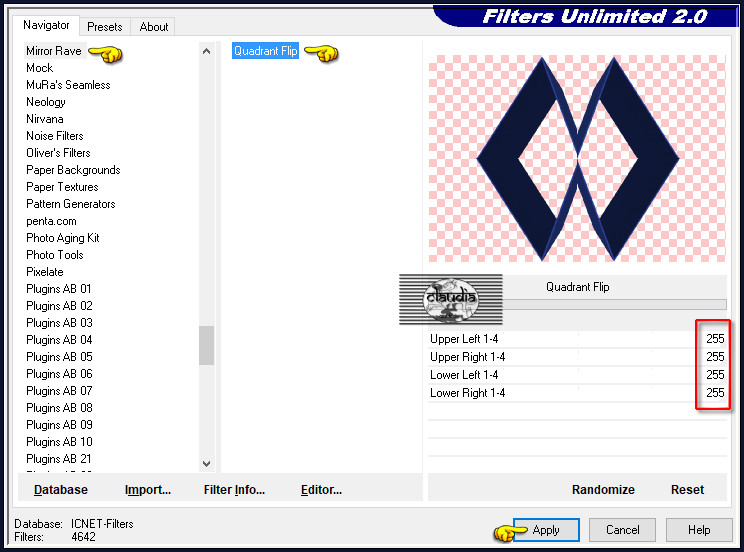Select MuRa's Seamless category
The width and height of the screenshot is (744, 552).
(x=68, y=85)
